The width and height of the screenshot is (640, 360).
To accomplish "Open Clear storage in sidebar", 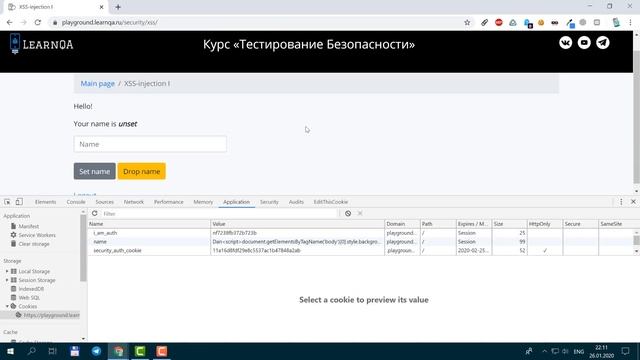I will tap(34, 244).
